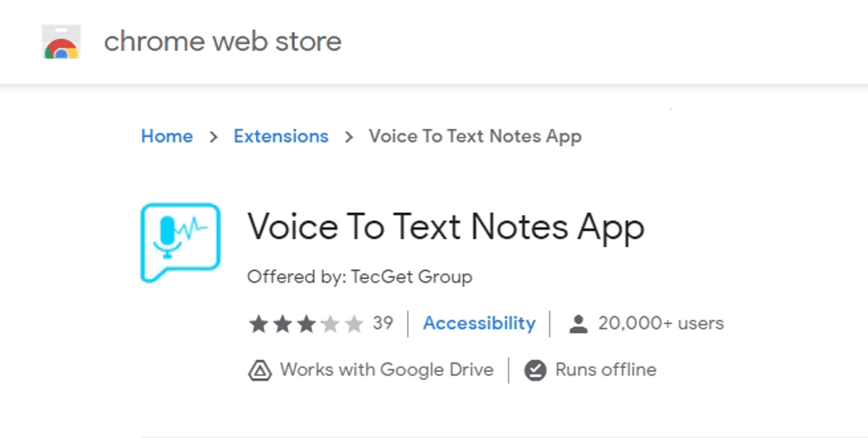Click the fifth rating star
The height and width of the screenshot is (438, 868).
click(x=354, y=324)
